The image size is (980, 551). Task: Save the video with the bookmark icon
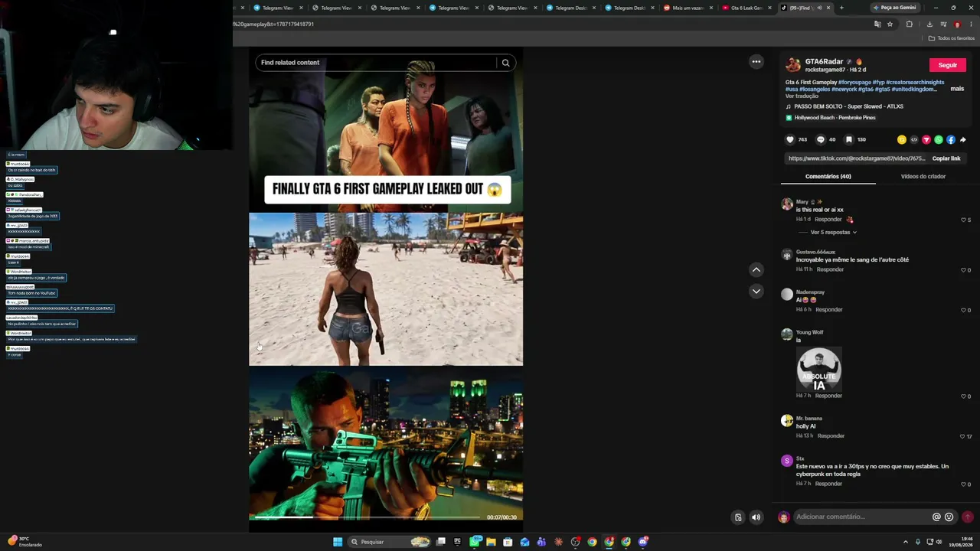click(849, 139)
